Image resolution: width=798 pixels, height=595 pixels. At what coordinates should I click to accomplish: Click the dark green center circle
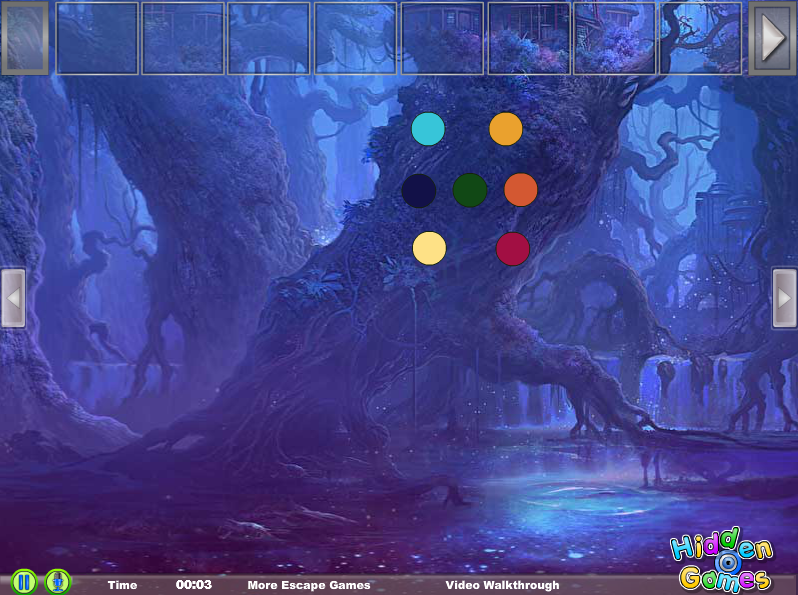pos(470,190)
